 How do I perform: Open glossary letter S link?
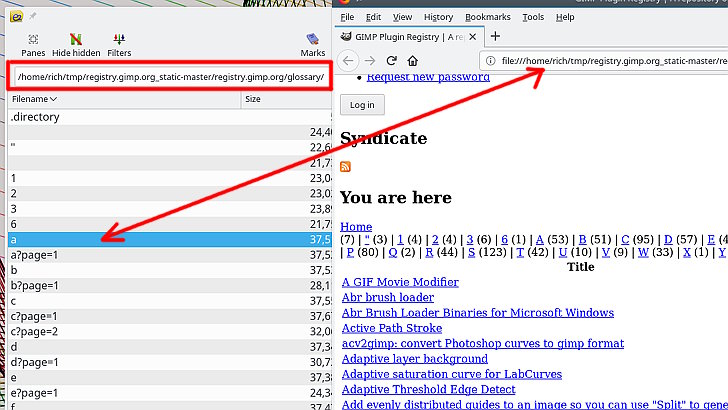tap(471, 252)
